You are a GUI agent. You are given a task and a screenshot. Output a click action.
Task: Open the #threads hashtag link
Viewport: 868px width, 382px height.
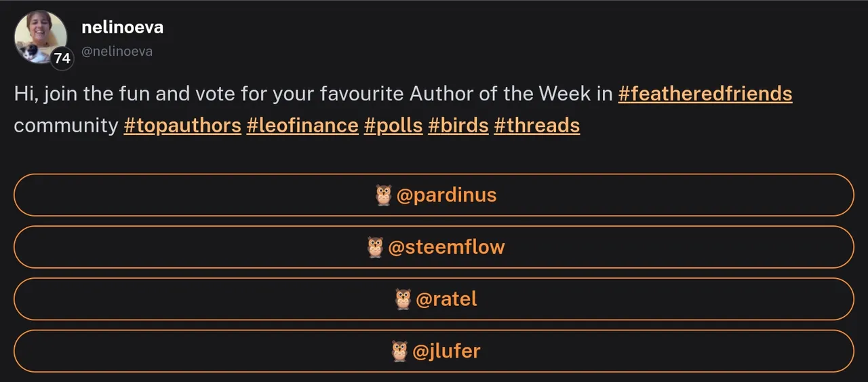tap(536, 126)
